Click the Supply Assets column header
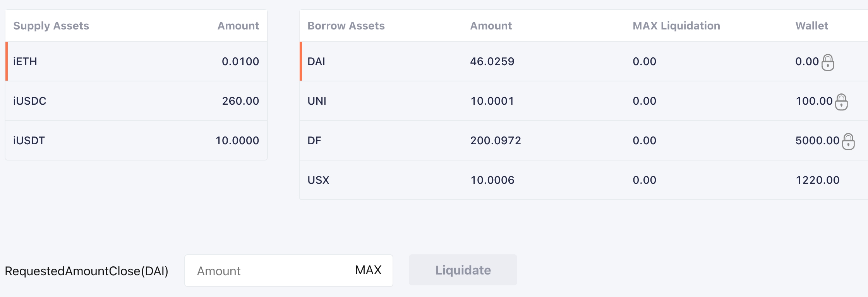This screenshot has width=868, height=297. [51, 26]
